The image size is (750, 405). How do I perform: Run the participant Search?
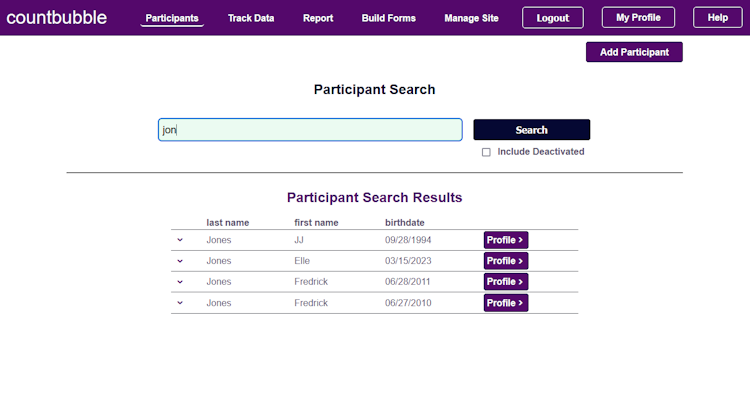[x=531, y=130]
